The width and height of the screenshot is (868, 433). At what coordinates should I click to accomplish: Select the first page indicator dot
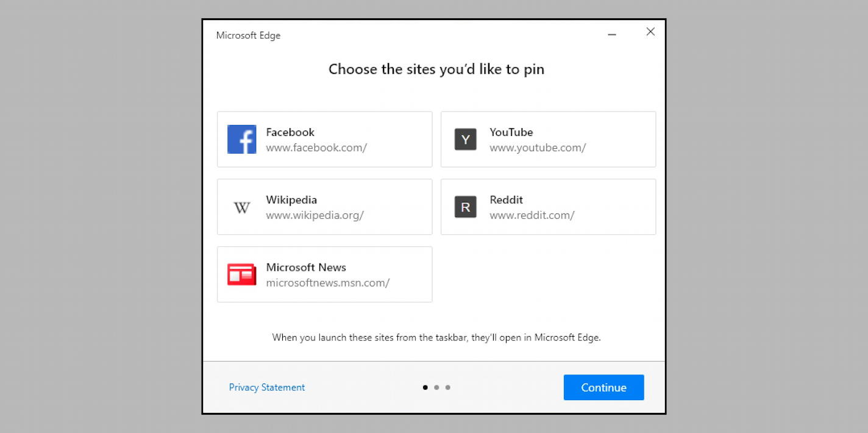425,387
